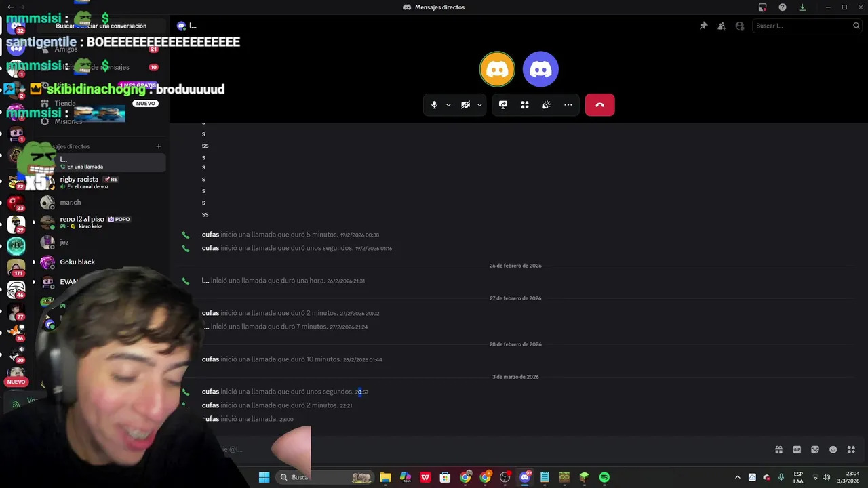Open ESP LAA language switcher

click(798, 477)
